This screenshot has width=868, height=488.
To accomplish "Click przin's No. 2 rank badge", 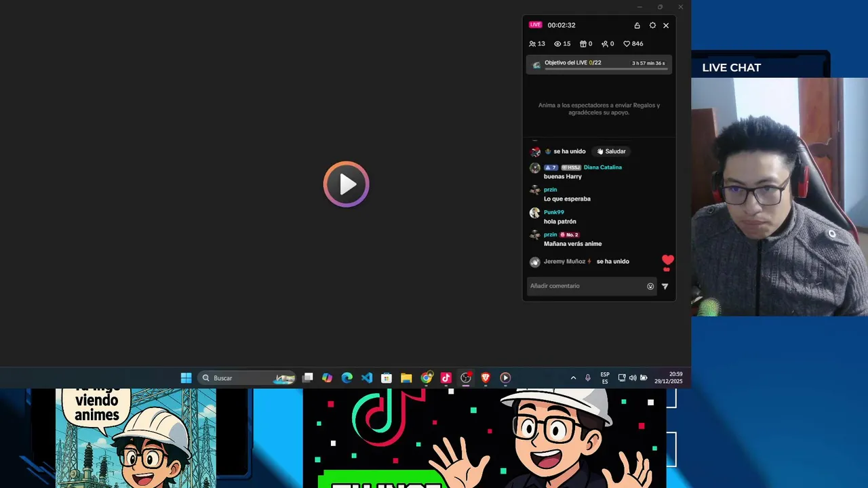I will [x=570, y=235].
